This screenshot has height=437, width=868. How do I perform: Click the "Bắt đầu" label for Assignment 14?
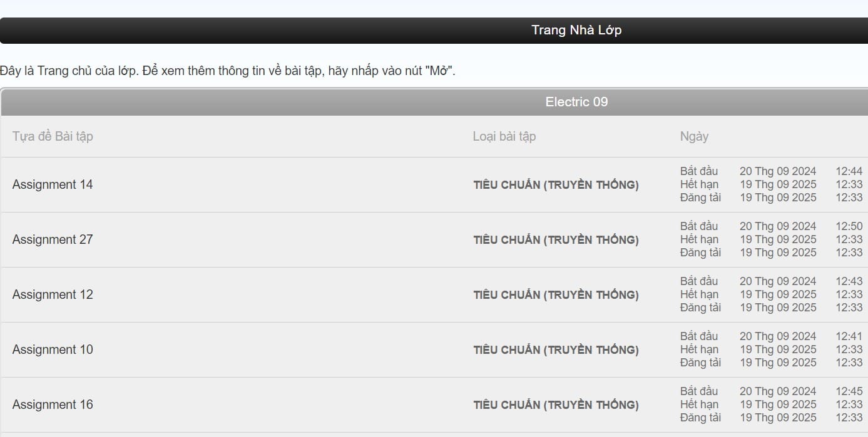click(699, 171)
